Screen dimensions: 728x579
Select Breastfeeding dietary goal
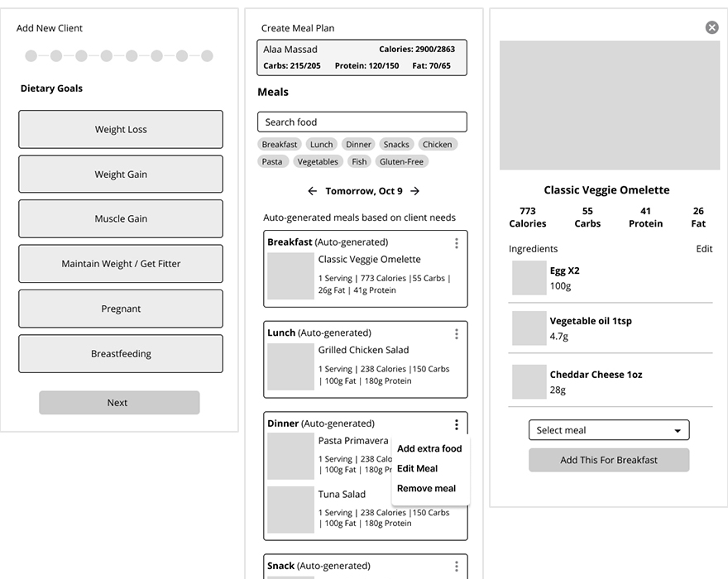click(121, 354)
